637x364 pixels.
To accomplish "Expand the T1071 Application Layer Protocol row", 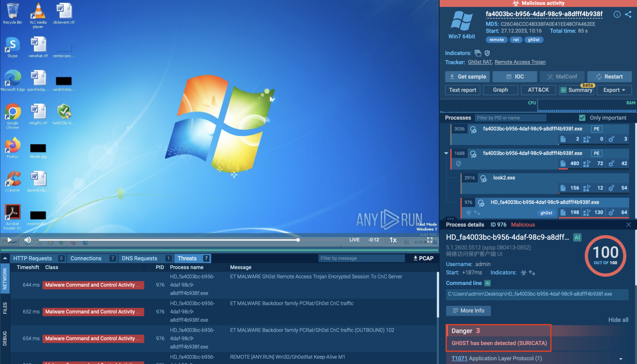I will tap(621, 358).
